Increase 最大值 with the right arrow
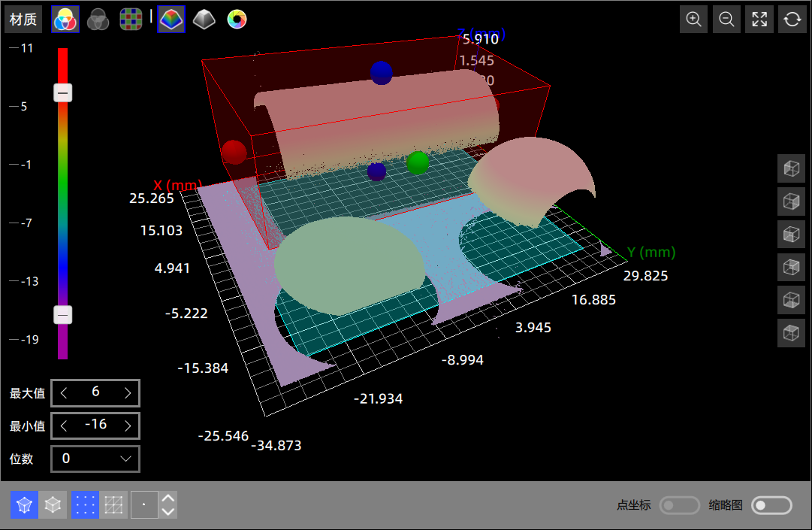Viewport: 812px width, 530px height. click(x=128, y=392)
